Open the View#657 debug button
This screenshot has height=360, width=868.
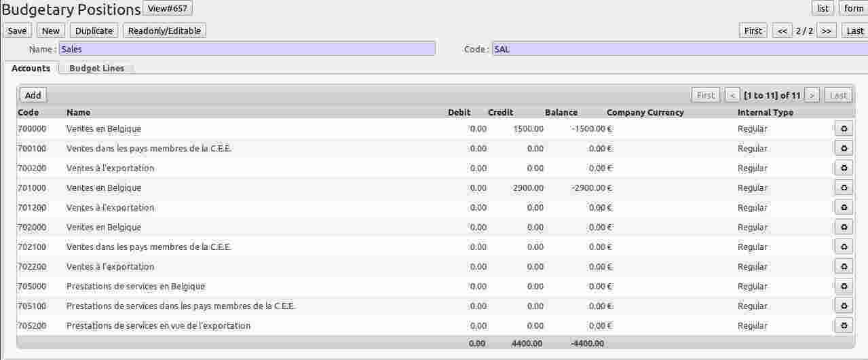(168, 8)
